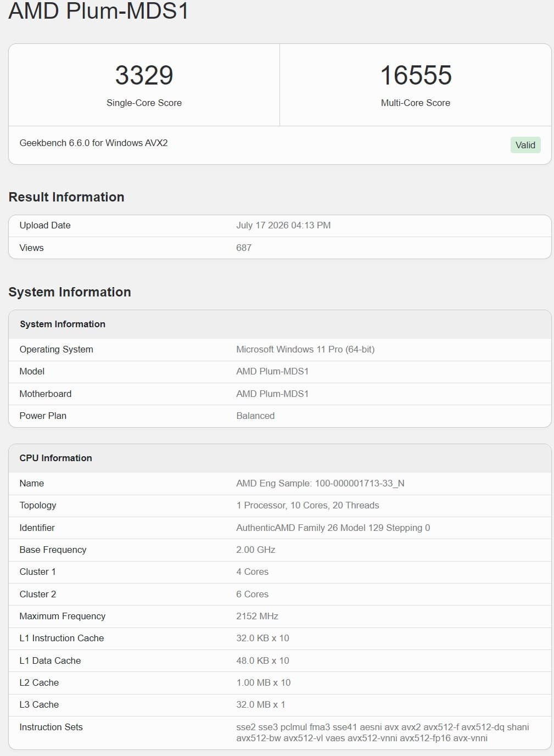Click the Topology label

[x=38, y=505]
